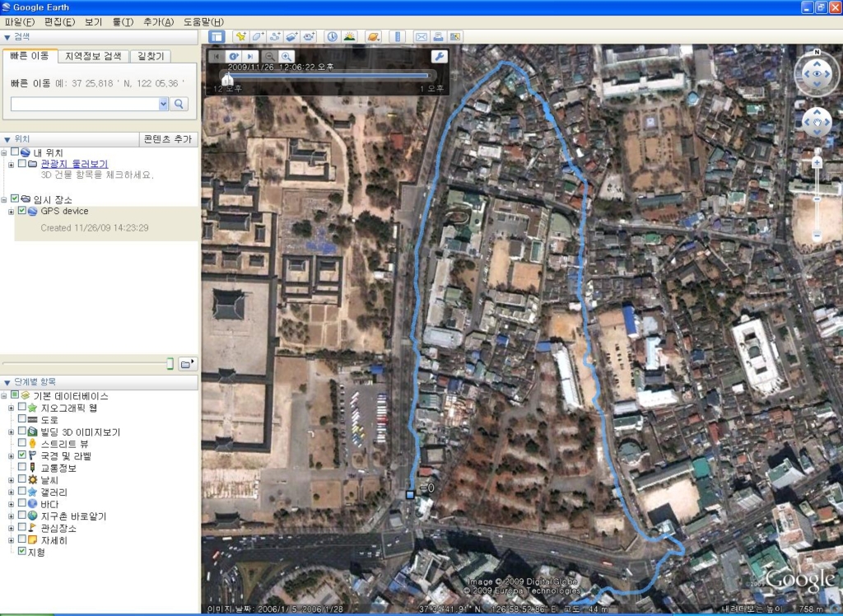843x616 pixels.
Task: Zoom out the time slider range
Action: pyautogui.click(x=270, y=57)
